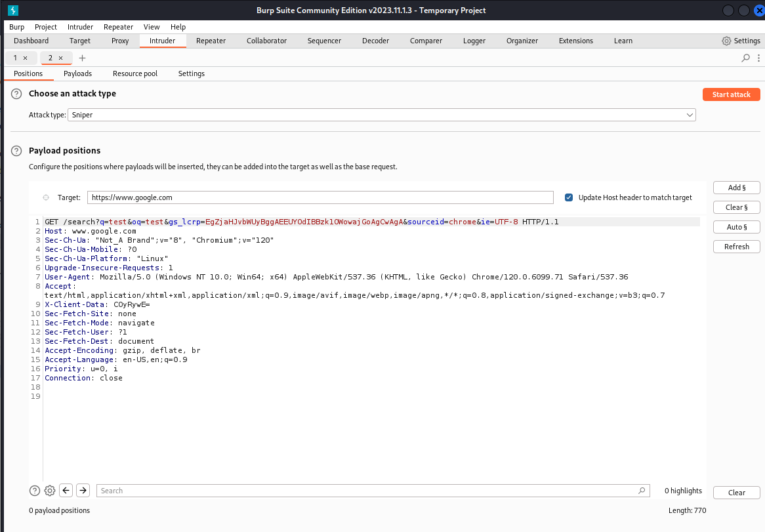765x532 pixels.
Task: Open the three-dot menu next to the magnifier
Action: [x=759, y=58]
